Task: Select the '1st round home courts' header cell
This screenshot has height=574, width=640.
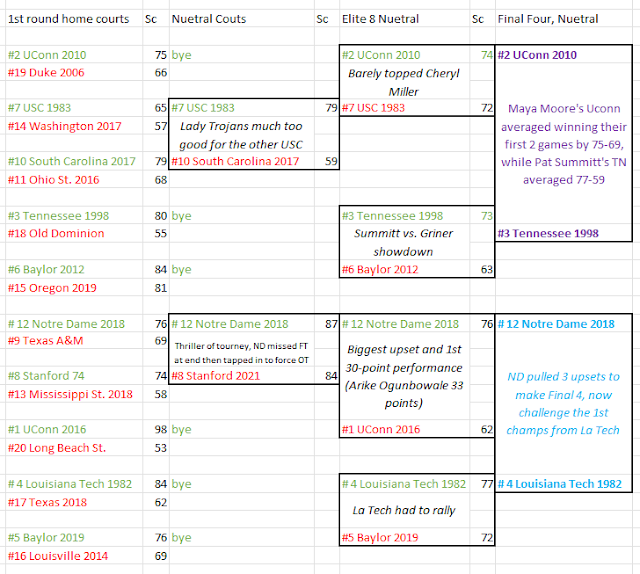Action: pos(74,19)
